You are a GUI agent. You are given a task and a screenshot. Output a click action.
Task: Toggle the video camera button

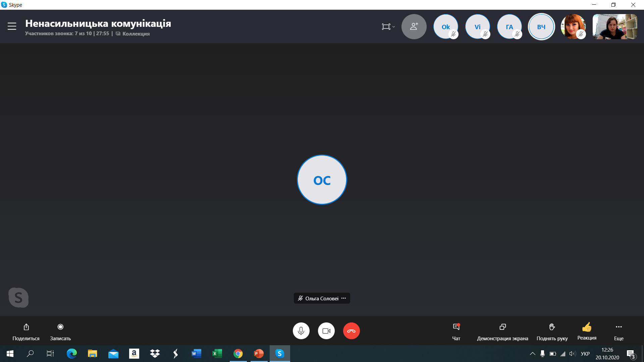point(326,331)
